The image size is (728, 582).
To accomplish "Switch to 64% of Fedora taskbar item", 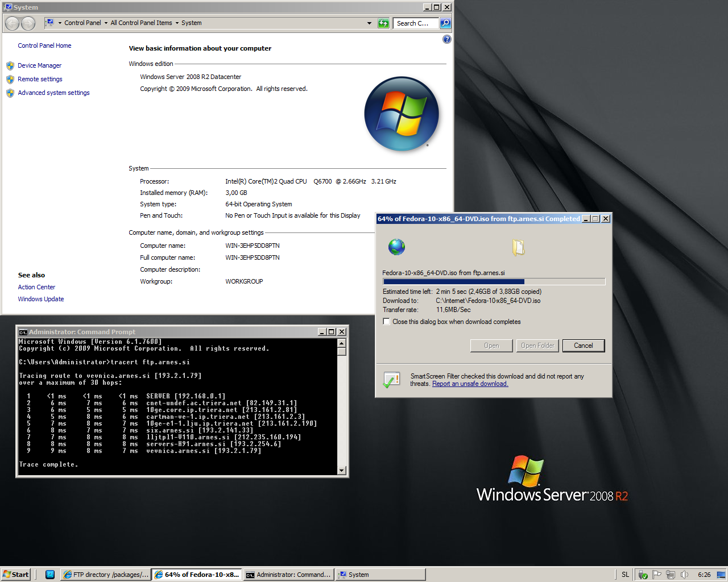I will (x=197, y=575).
